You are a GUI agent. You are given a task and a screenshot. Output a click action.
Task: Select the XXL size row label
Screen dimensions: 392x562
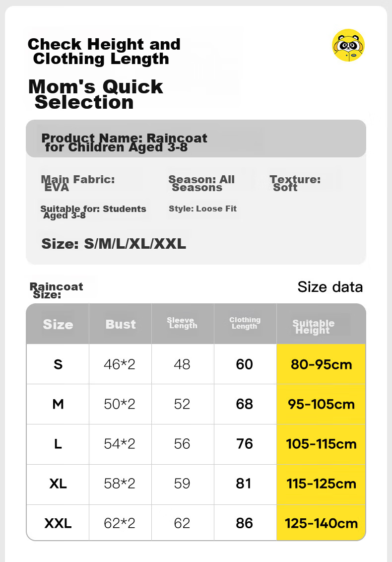click(x=58, y=523)
